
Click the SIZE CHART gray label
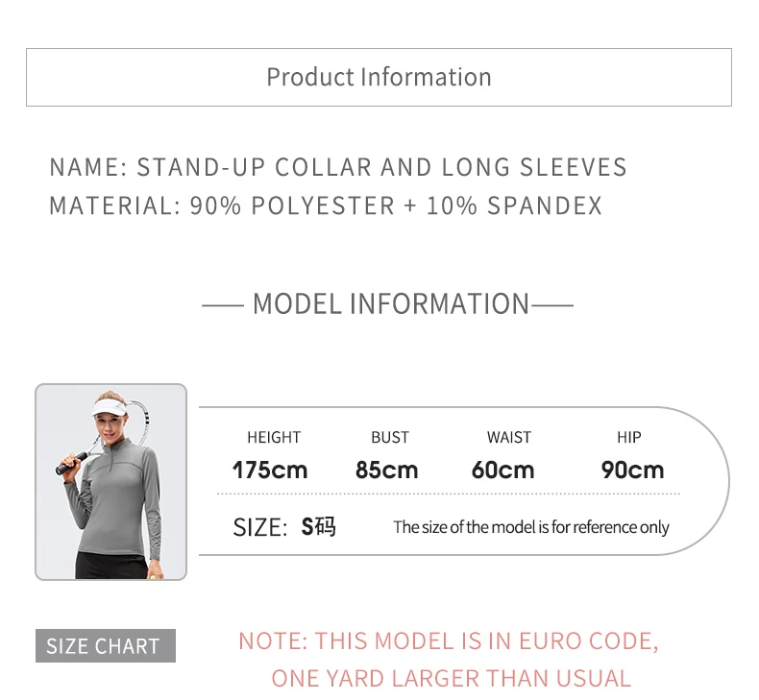(106, 646)
